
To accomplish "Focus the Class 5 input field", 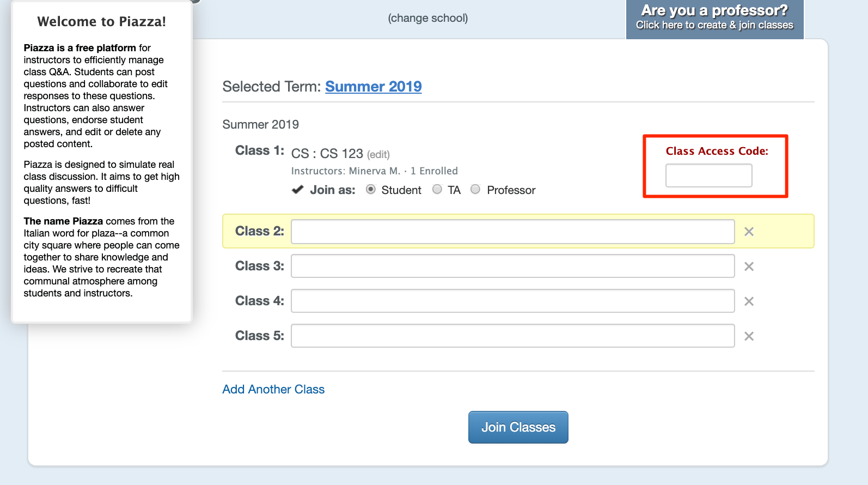I will pyautogui.click(x=513, y=336).
